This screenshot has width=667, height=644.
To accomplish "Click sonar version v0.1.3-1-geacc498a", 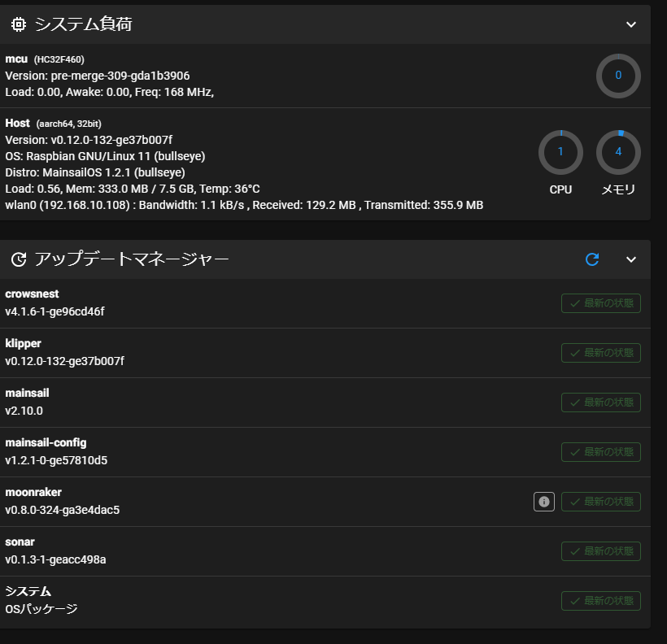I will (x=55, y=559).
